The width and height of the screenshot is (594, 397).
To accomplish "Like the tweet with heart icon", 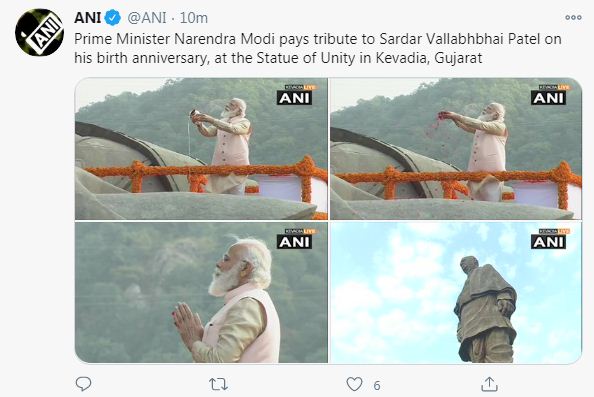I will point(355,384).
